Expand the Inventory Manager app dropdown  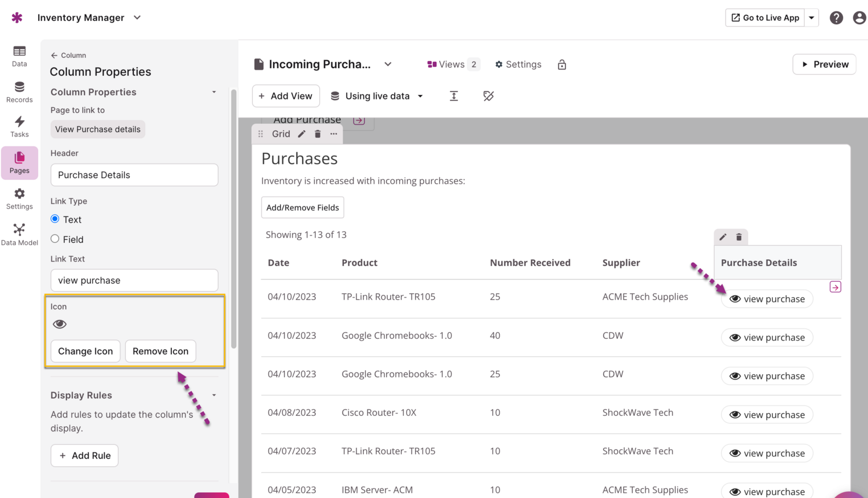[137, 18]
